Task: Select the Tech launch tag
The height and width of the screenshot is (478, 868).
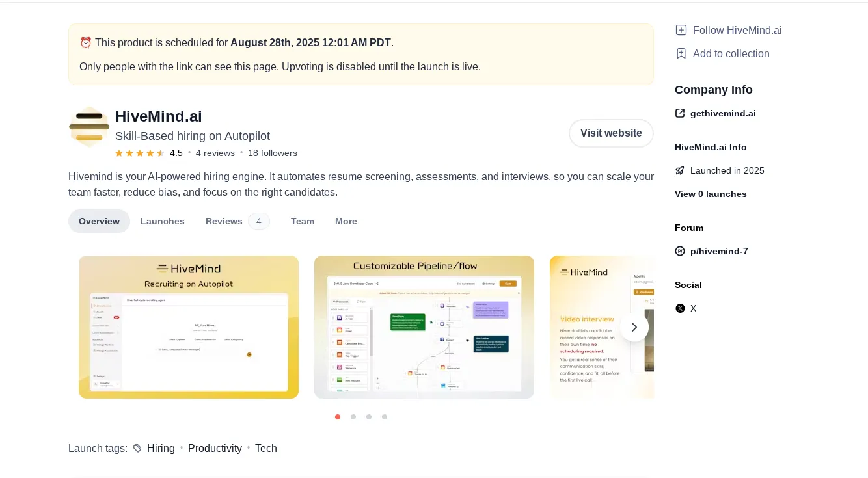Action: [x=266, y=448]
